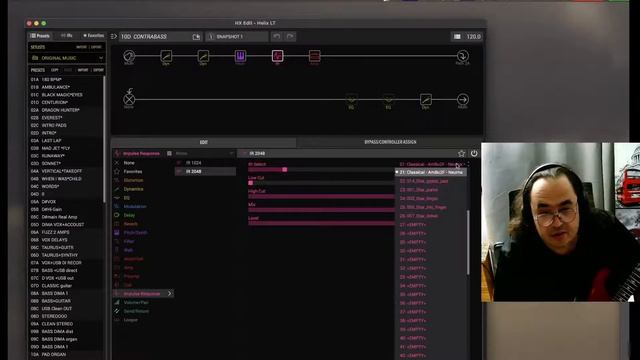Viewport: 640px width, 360px height.
Task: Load preset 01B AMBULANCE
Action: pos(66,87)
